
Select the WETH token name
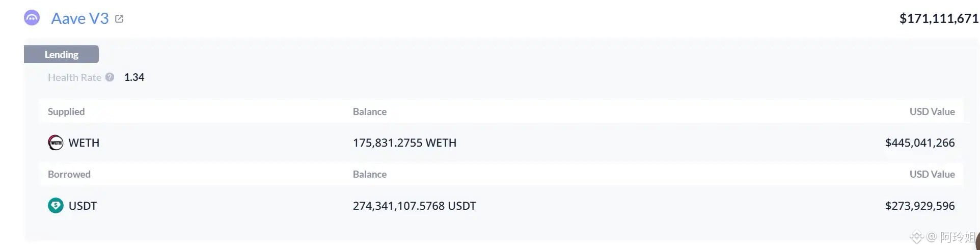pos(84,143)
